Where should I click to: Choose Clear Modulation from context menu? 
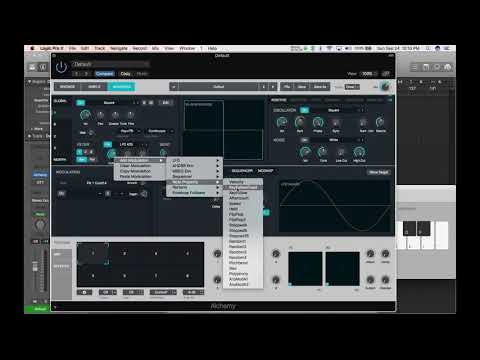point(135,166)
